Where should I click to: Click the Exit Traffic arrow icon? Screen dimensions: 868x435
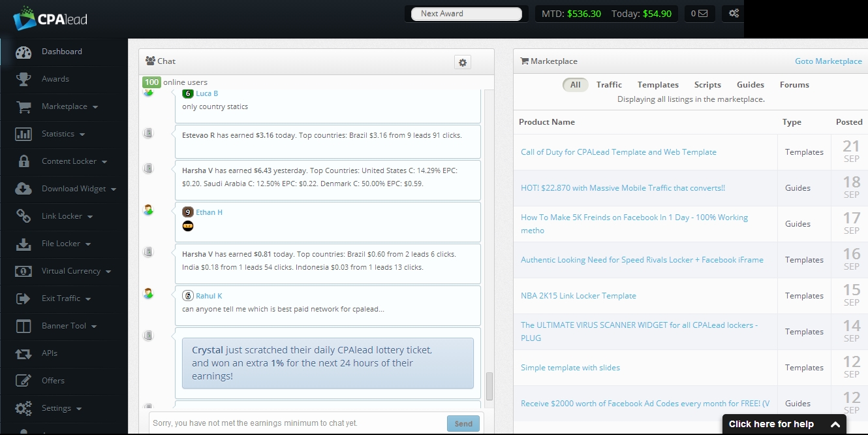[x=23, y=298]
